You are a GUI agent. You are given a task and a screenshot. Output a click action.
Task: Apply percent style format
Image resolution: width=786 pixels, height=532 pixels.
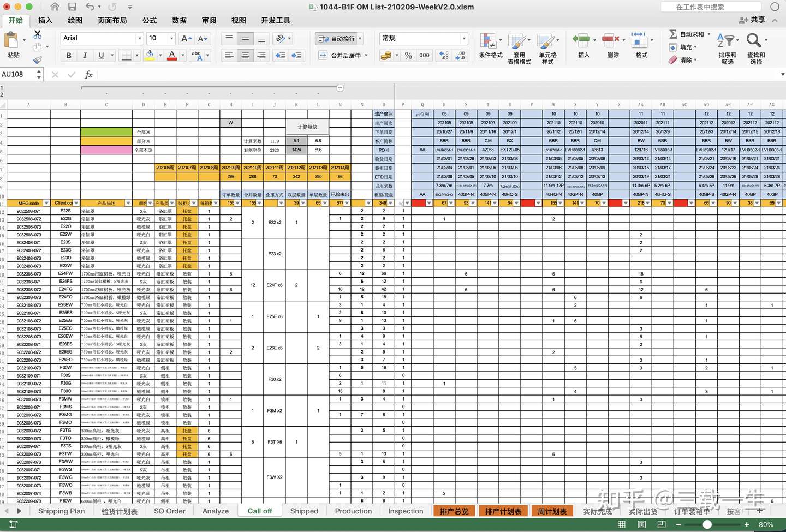[x=408, y=55]
